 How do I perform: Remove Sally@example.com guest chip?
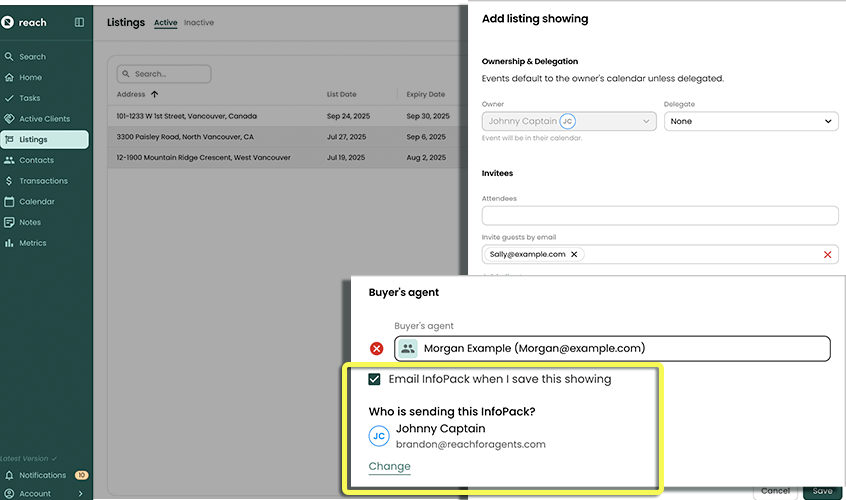[574, 255]
